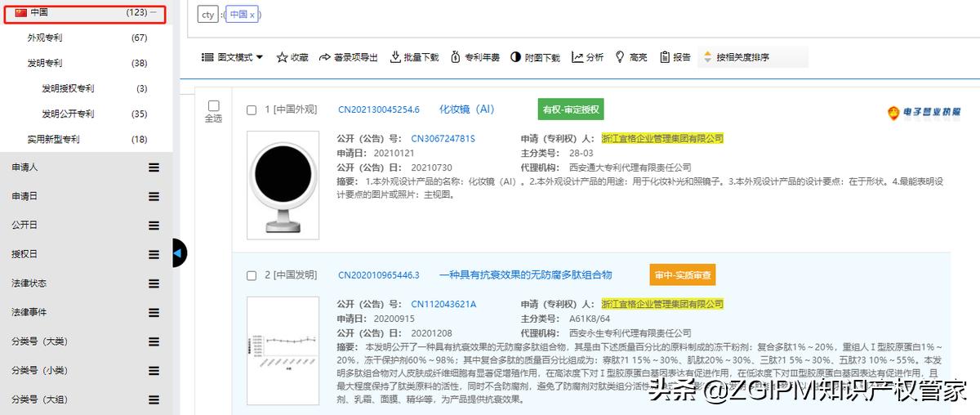980x415 pixels.
Task: Check the 全选 select-all checkbox
Action: (x=214, y=105)
